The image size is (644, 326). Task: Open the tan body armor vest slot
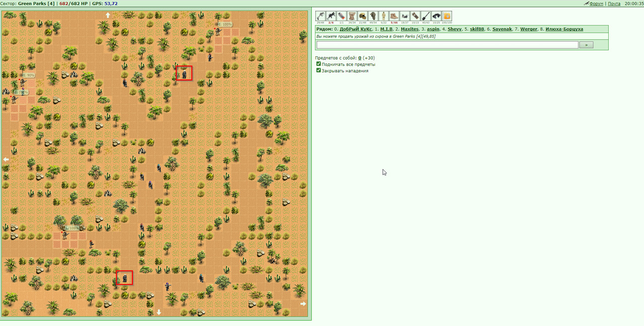pyautogui.click(x=352, y=16)
